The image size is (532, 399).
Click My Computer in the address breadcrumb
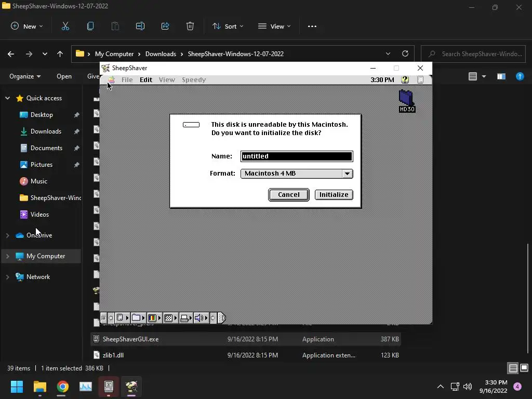[114, 54]
